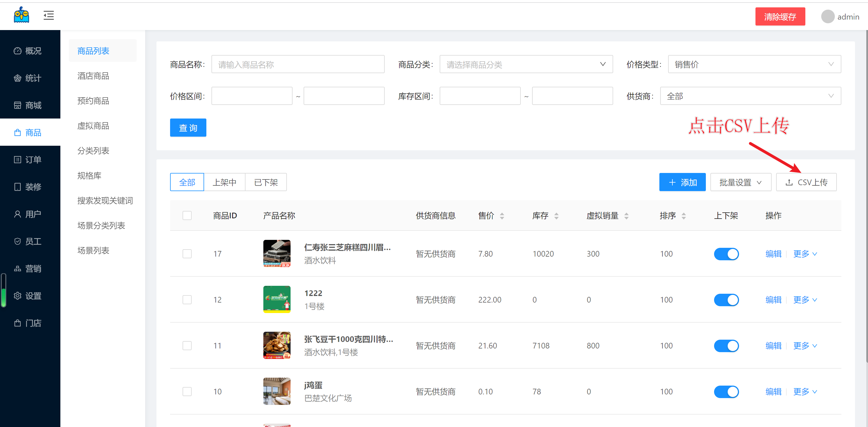The image size is (868, 427).
Task: Open 分类列表 in the submenu
Action: click(x=93, y=151)
